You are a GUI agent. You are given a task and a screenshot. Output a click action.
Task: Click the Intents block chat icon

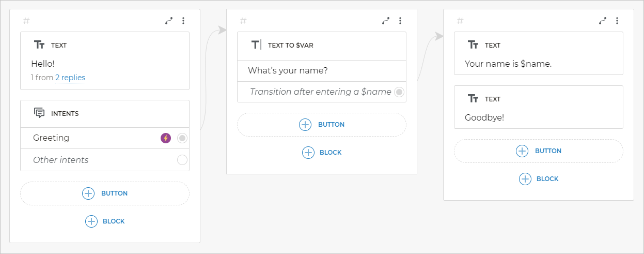(39, 113)
